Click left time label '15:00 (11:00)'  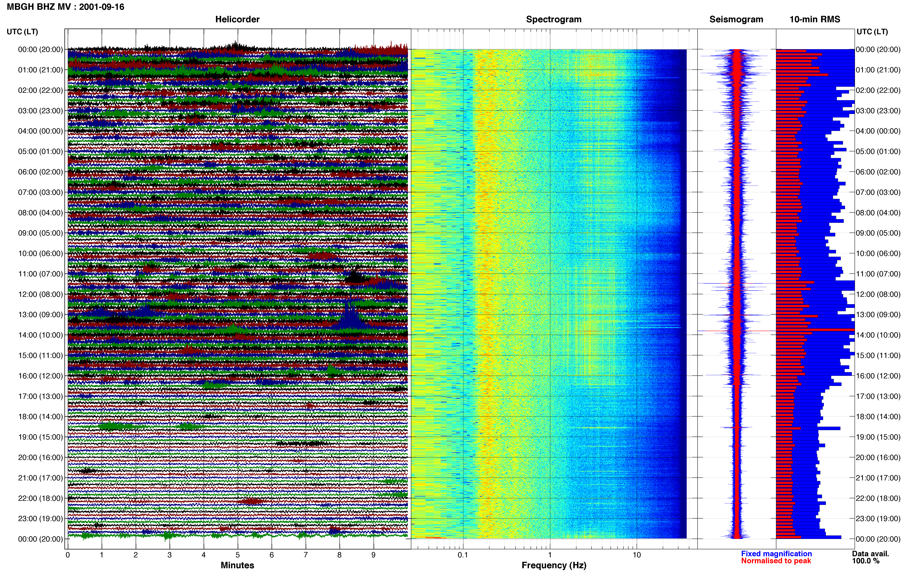click(x=40, y=356)
